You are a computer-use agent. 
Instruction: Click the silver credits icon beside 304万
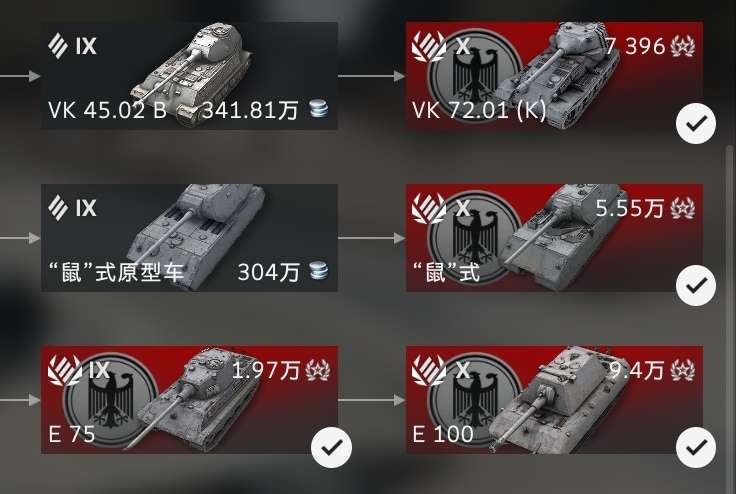[319, 271]
